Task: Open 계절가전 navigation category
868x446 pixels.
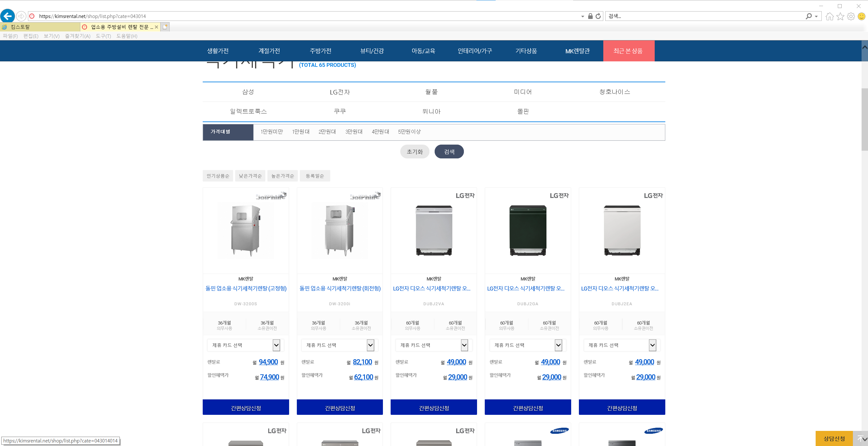Action: (x=269, y=51)
